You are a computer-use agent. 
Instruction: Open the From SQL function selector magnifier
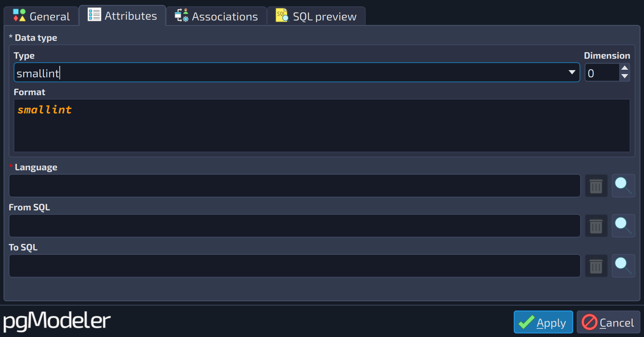click(x=623, y=226)
